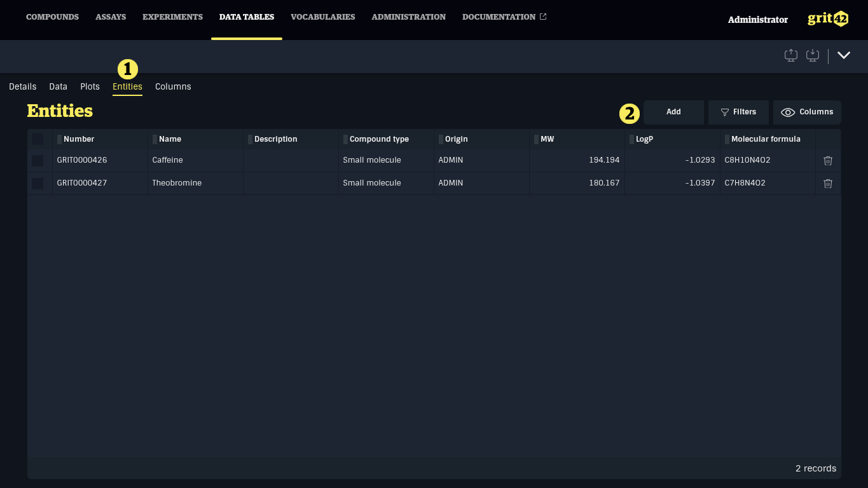This screenshot has height=488, width=868.
Task: Switch to the Plots tab
Action: 90,86
